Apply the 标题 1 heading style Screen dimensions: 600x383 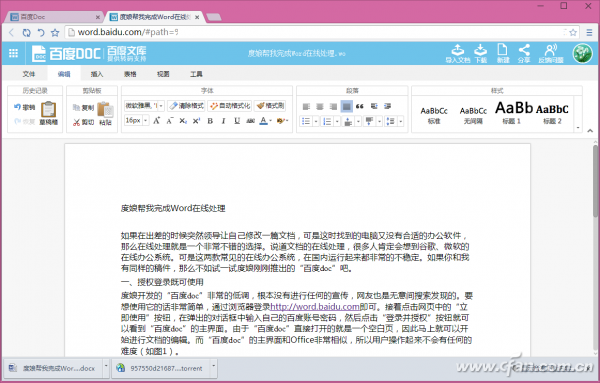pos(514,113)
